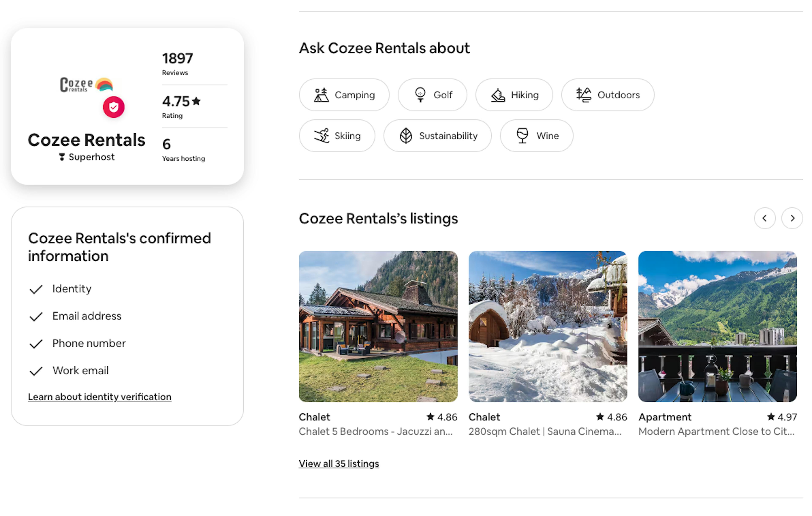
Task: Open 'Learn about identity verification' link
Action: click(x=99, y=396)
